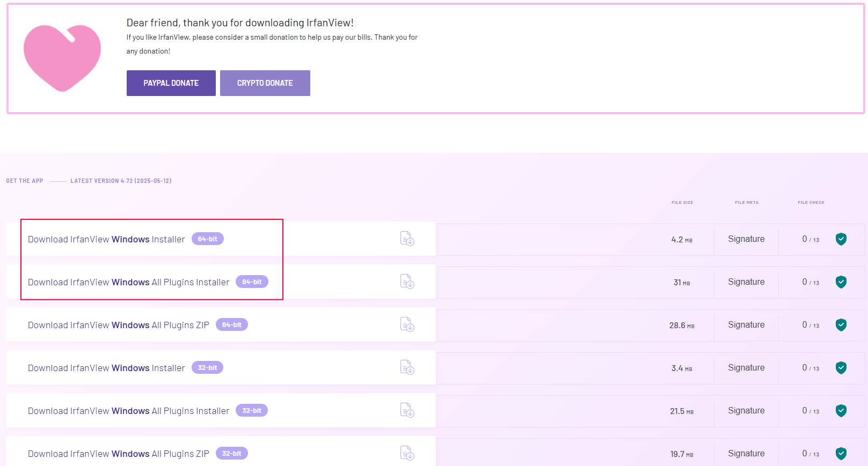Click 0 / 13 file check on 21.5 MB row
Viewport: 868px width, 466px height.
point(811,411)
